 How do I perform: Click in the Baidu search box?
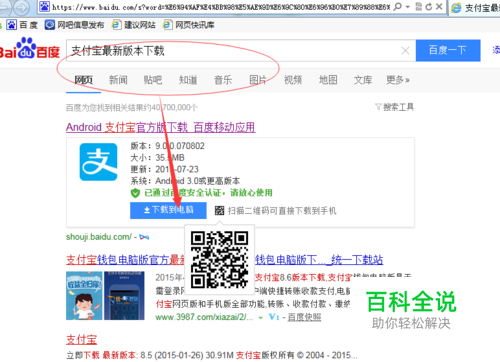point(233,50)
